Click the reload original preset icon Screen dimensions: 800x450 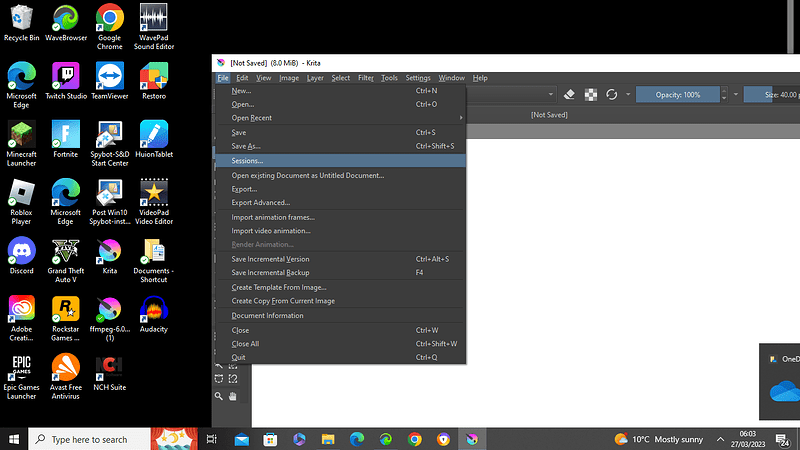coord(611,94)
